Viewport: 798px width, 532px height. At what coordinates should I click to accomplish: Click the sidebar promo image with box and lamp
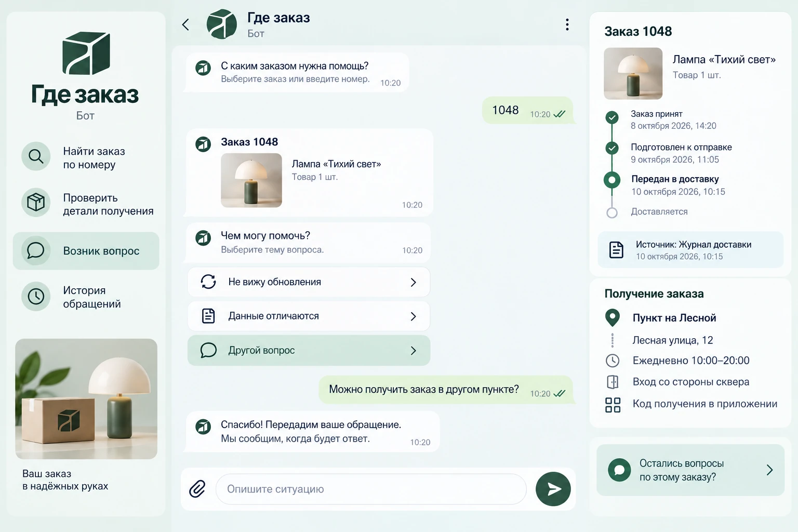point(86,399)
